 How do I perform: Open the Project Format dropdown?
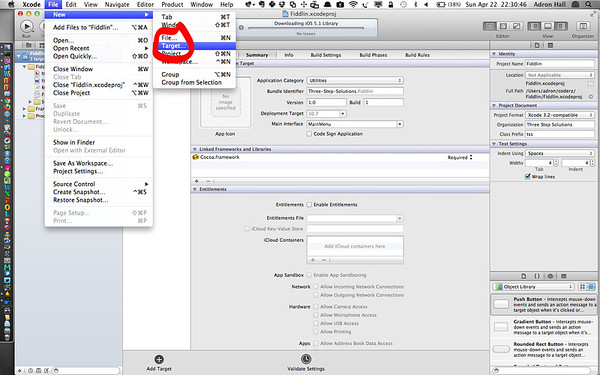click(x=560, y=115)
